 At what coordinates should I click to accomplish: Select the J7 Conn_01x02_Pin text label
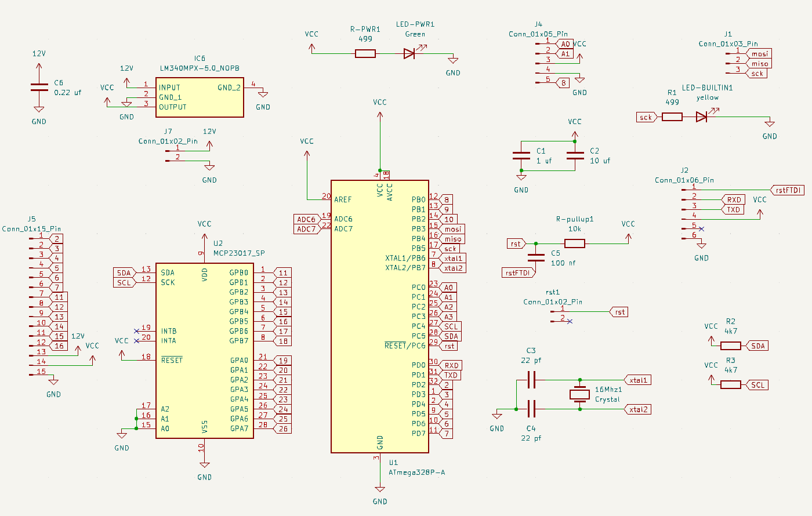pos(168,141)
